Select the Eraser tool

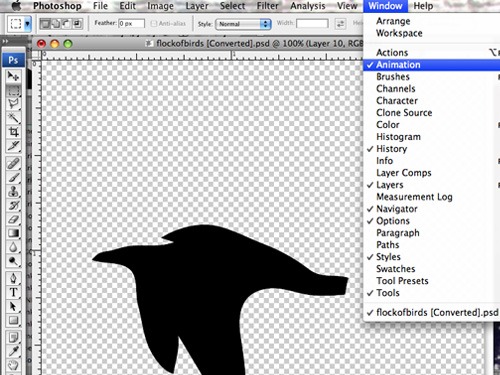click(x=13, y=220)
